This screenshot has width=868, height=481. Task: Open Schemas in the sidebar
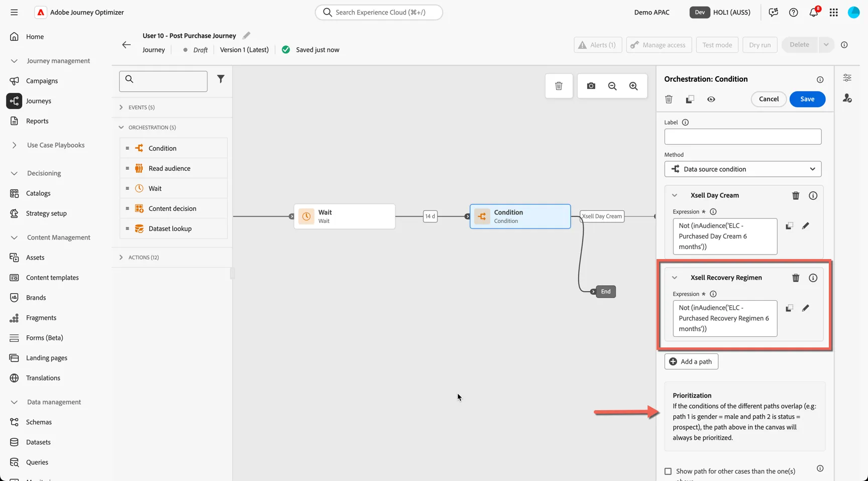39,422
